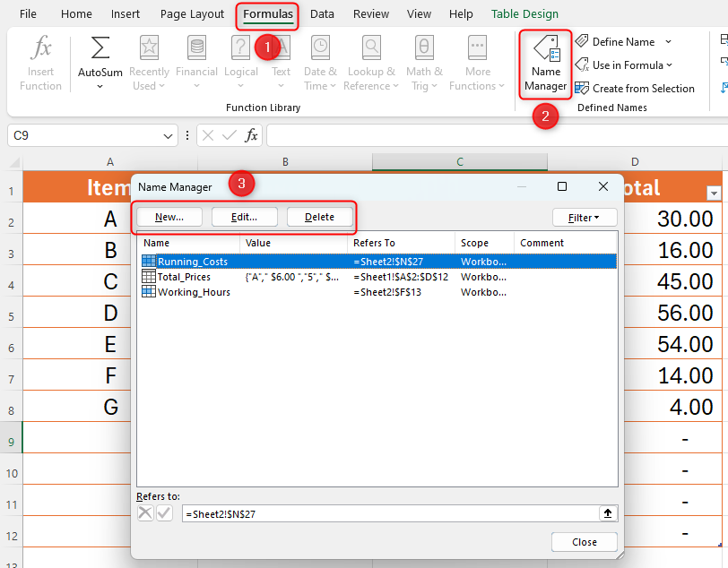Expand the Name Box dropdown
Viewport: 728px width, 568px height.
pyautogui.click(x=169, y=135)
